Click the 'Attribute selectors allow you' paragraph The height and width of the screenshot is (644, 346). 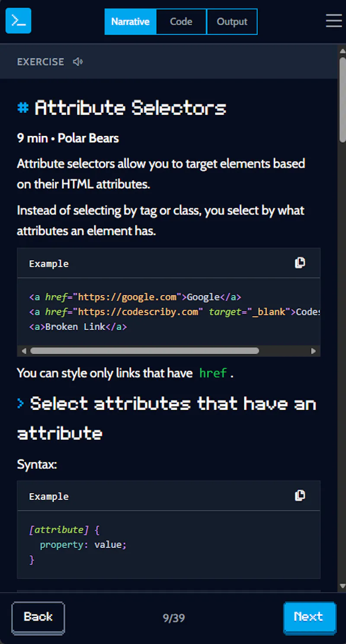pyautogui.click(x=161, y=174)
